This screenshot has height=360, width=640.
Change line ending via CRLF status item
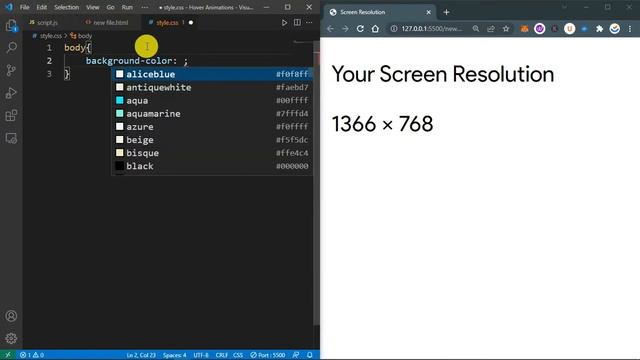(222, 355)
